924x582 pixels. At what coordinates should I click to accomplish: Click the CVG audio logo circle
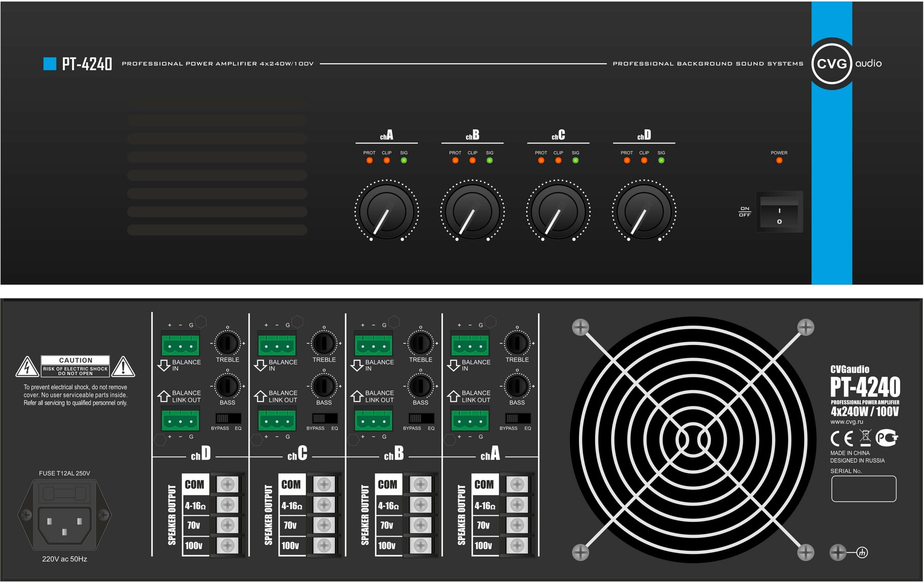(832, 64)
